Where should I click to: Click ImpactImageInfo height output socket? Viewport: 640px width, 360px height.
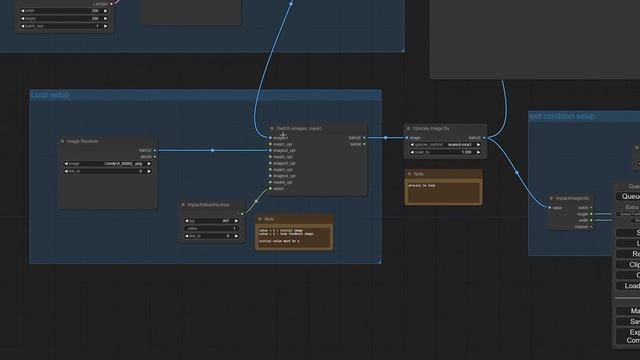tap(591, 214)
